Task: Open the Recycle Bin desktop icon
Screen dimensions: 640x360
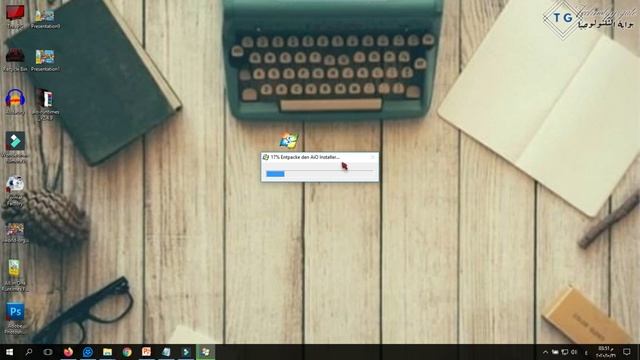Action: 15,60
